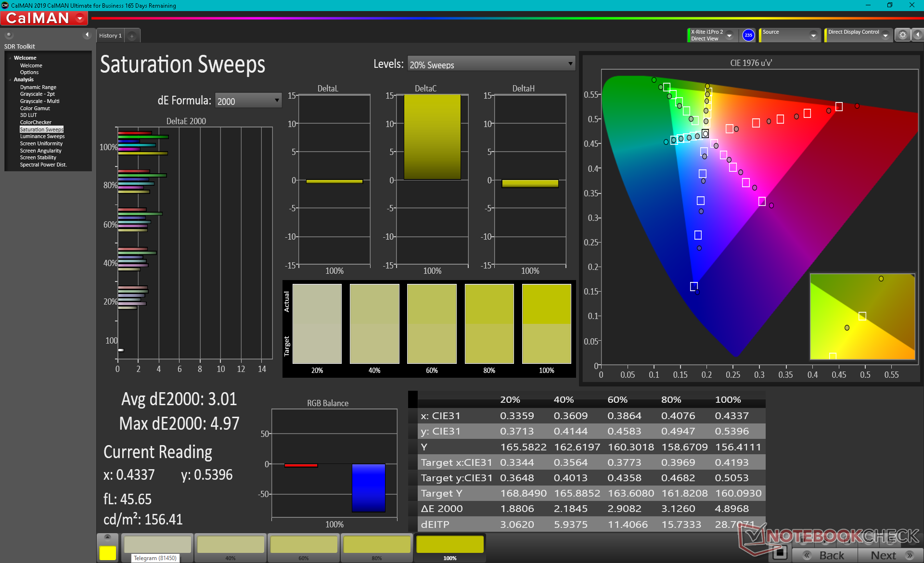Click the stop measurement square icon
Viewport: 924px width, 563px height.
[x=780, y=552]
